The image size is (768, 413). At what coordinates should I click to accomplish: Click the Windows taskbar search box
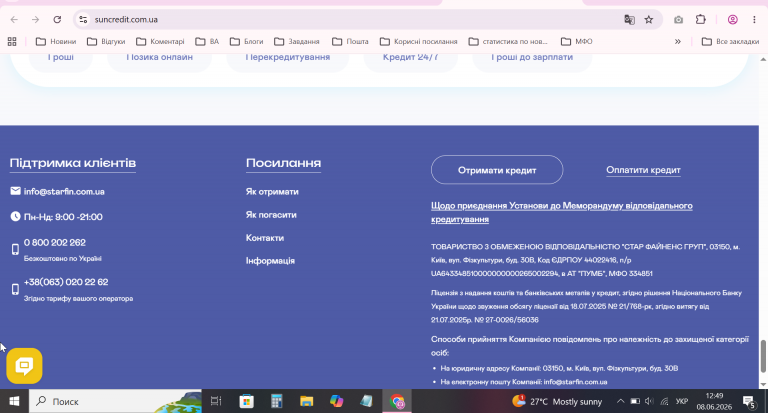click(x=116, y=401)
